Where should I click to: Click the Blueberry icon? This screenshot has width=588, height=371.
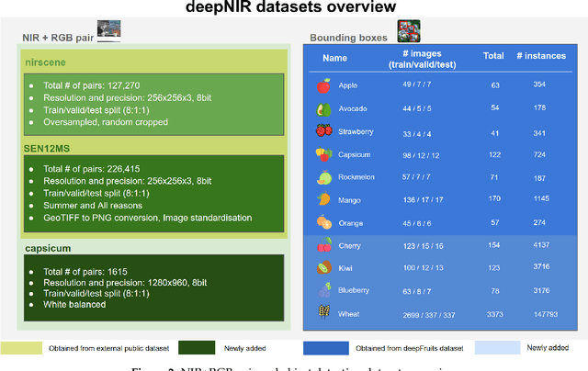324,290
